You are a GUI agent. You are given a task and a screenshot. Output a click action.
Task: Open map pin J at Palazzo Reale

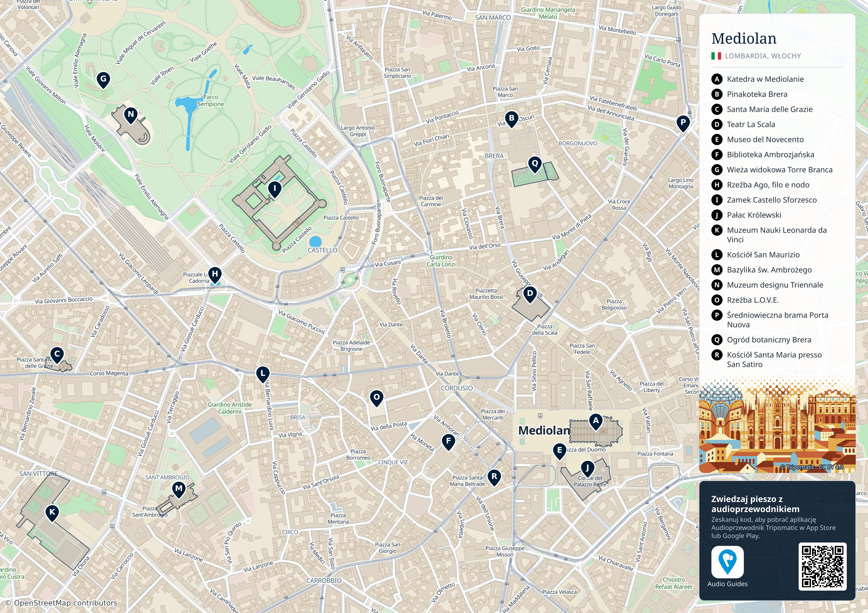tap(587, 469)
